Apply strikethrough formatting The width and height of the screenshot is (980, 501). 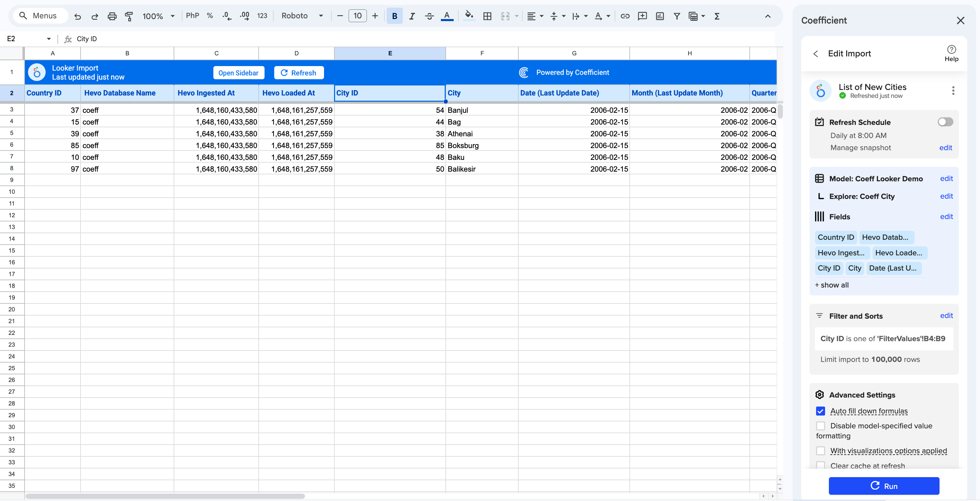(429, 16)
